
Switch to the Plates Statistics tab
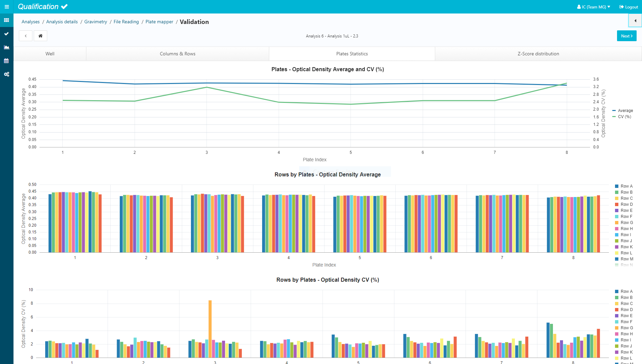pos(352,54)
